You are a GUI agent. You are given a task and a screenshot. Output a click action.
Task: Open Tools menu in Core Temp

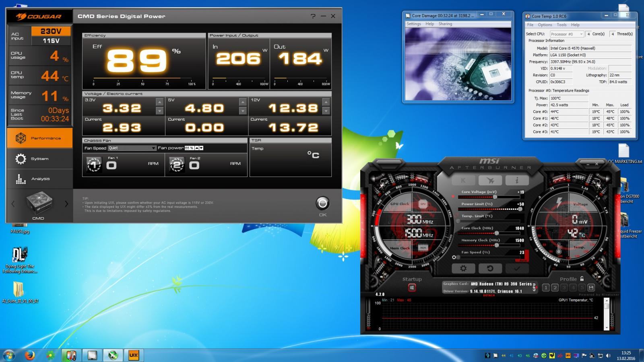561,25
